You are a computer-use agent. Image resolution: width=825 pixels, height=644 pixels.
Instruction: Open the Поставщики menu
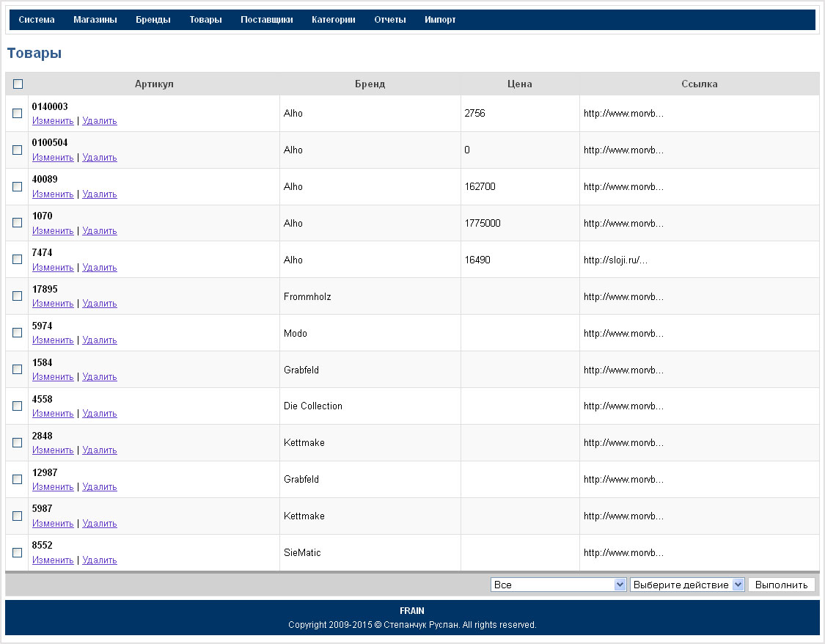click(x=267, y=20)
